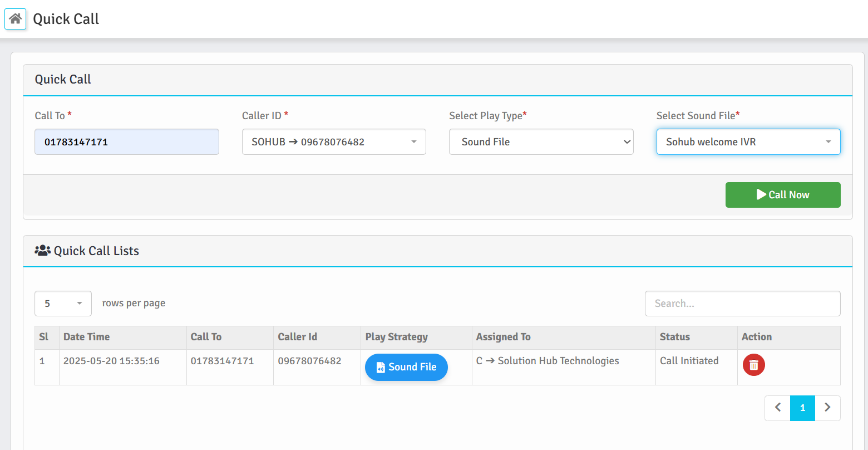Go to the previous page arrow
868x450 pixels.
tap(777, 408)
